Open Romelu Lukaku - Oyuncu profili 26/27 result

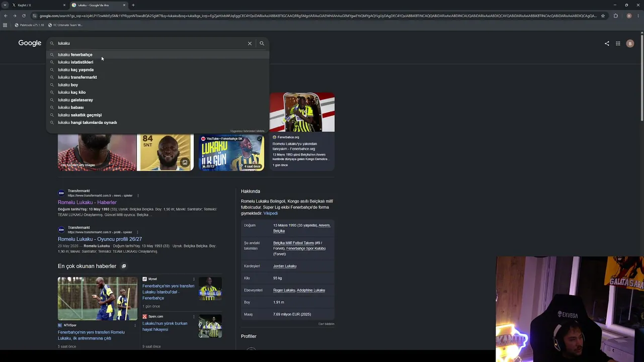click(x=100, y=239)
